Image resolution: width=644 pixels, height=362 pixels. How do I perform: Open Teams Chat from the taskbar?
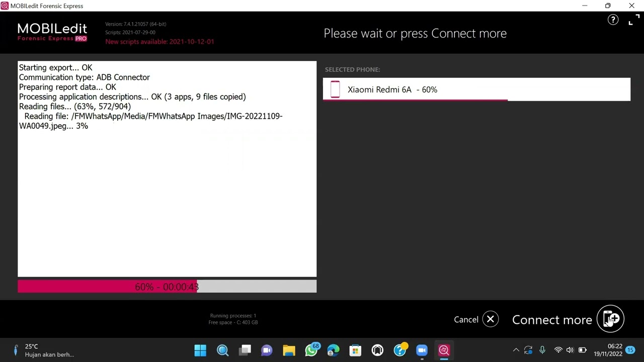click(x=267, y=350)
